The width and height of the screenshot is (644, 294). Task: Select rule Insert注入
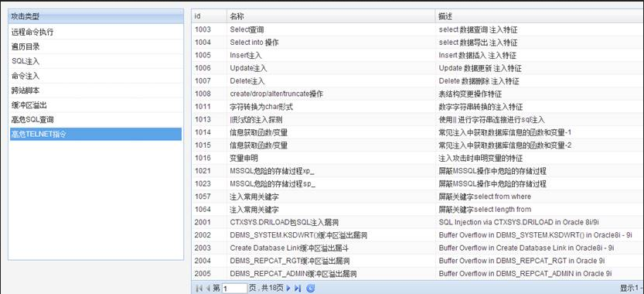click(417, 55)
